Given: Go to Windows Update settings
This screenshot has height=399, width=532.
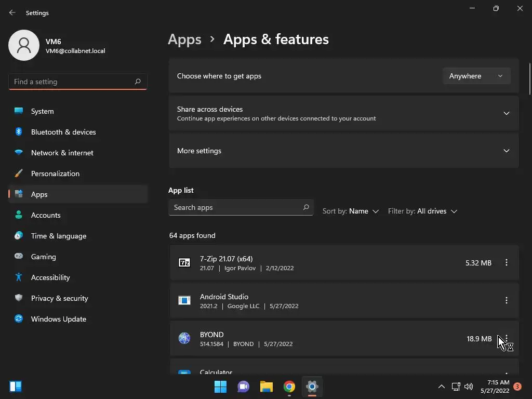Looking at the screenshot, I should pyautogui.click(x=58, y=319).
